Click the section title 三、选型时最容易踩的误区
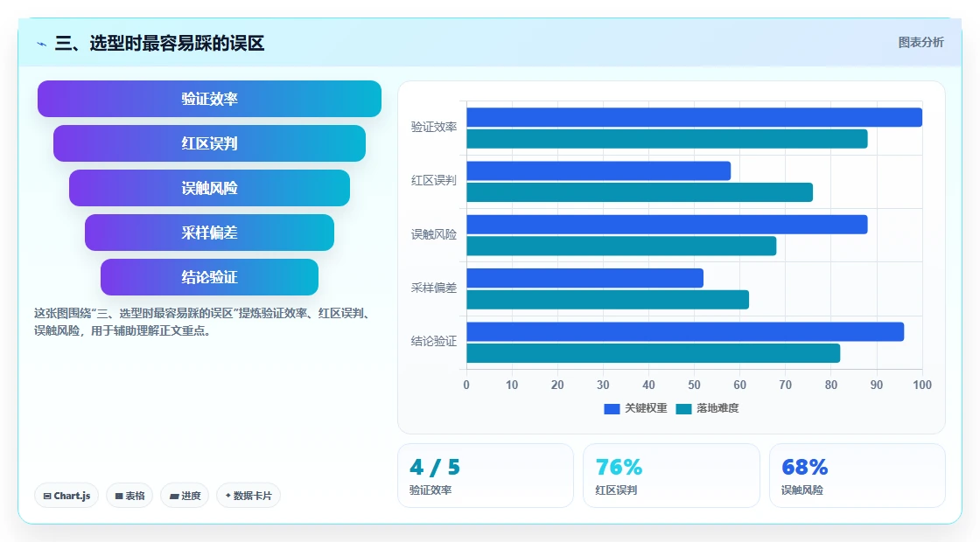Viewport: 980px width, 542px height. 159,44
